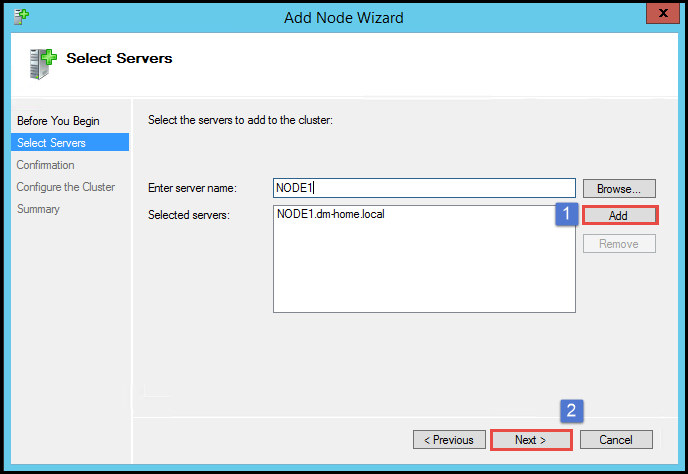Click the Remove button
Screen dimensions: 688x474
click(x=618, y=243)
